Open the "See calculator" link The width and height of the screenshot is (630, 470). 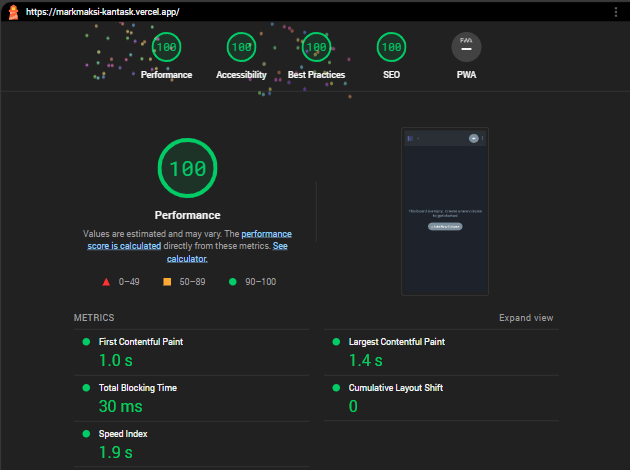pyautogui.click(x=187, y=258)
